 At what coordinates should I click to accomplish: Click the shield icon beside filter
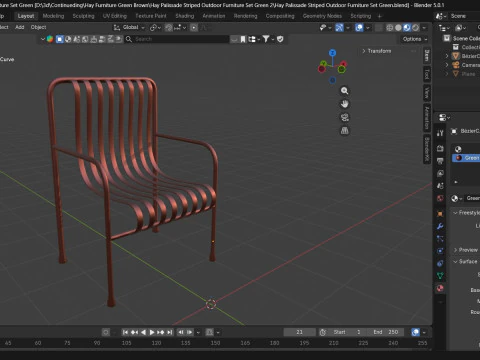(x=280, y=39)
